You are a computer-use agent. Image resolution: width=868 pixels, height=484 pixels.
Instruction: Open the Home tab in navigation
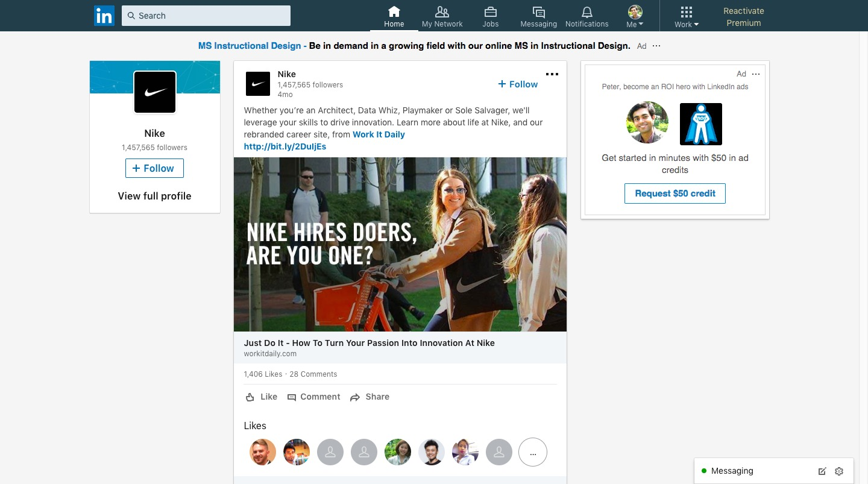coord(394,16)
